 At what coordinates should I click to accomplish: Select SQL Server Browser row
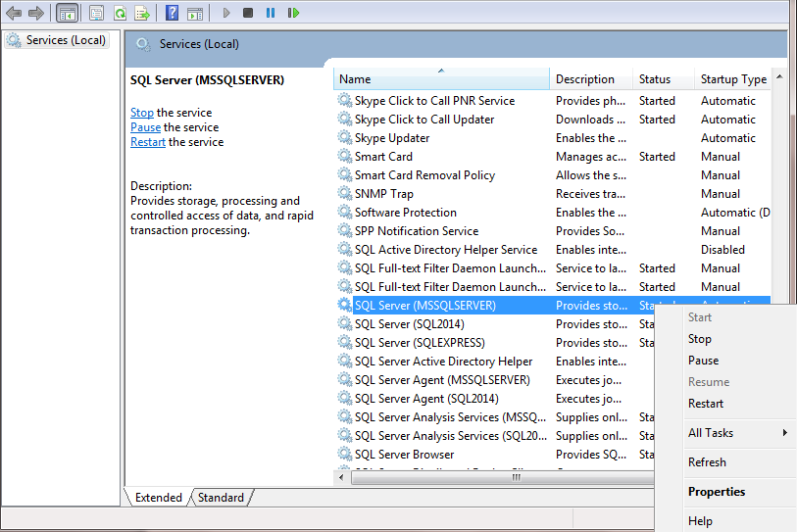[404, 455]
